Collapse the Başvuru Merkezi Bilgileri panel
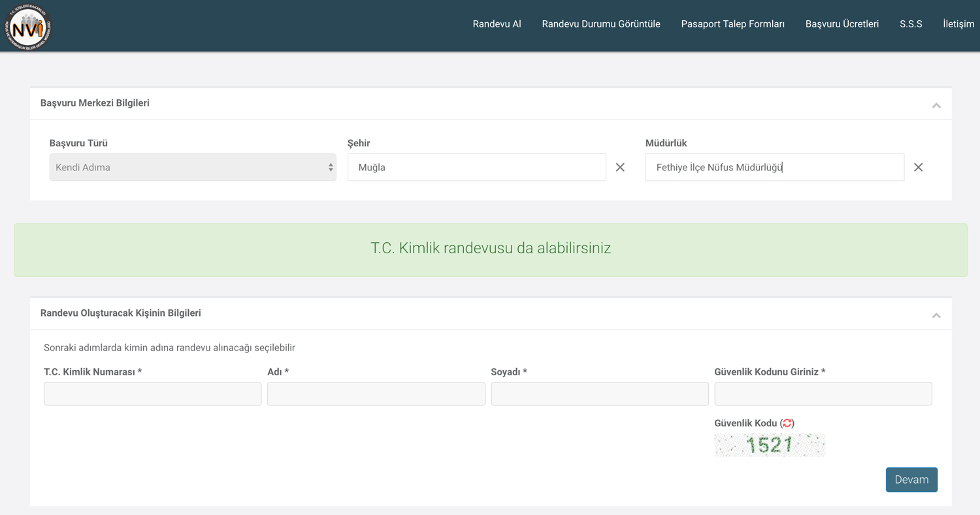 [x=936, y=105]
